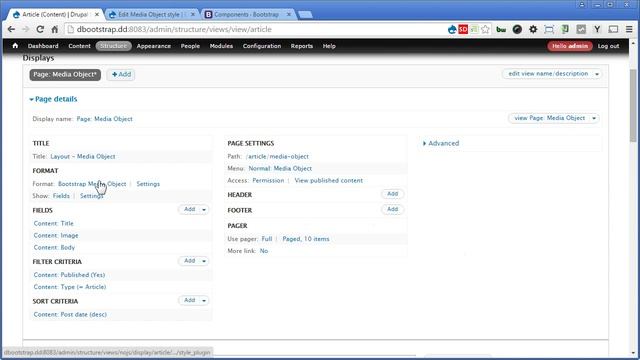Viewport: 640px width, 360px height.
Task: Open the Modules admin menu
Action: (x=221, y=46)
